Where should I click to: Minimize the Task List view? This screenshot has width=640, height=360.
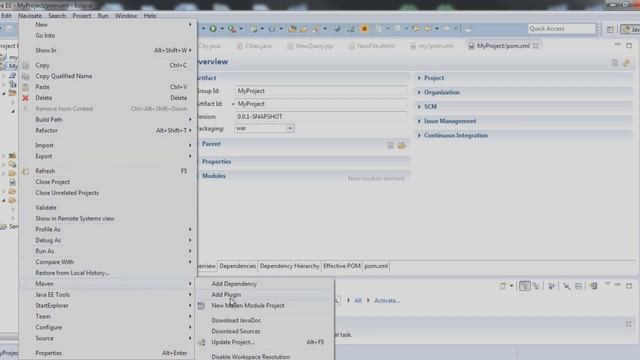[618, 285]
